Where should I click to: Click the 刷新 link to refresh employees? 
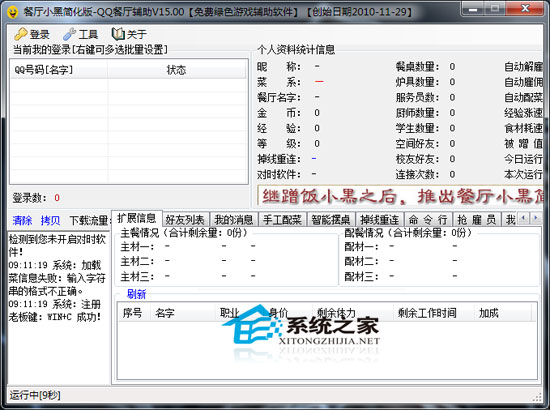[x=136, y=294]
